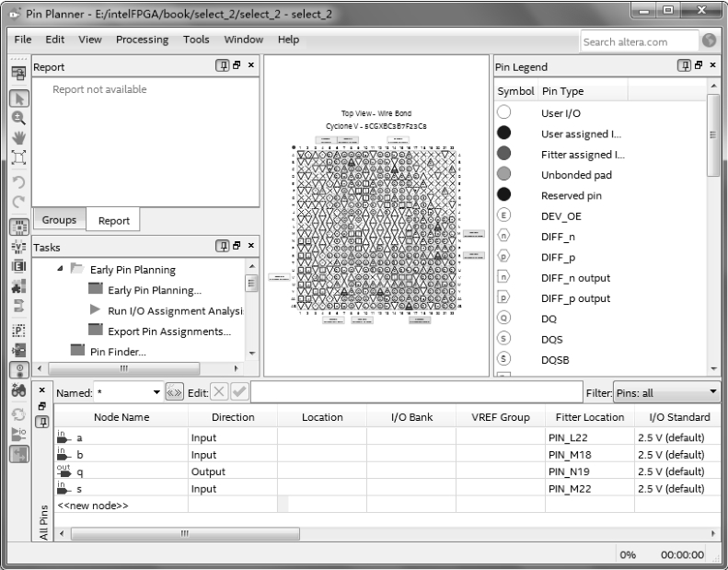This screenshot has height=570, width=728.
Task: Select the pointer selection tool
Action: (x=19, y=99)
